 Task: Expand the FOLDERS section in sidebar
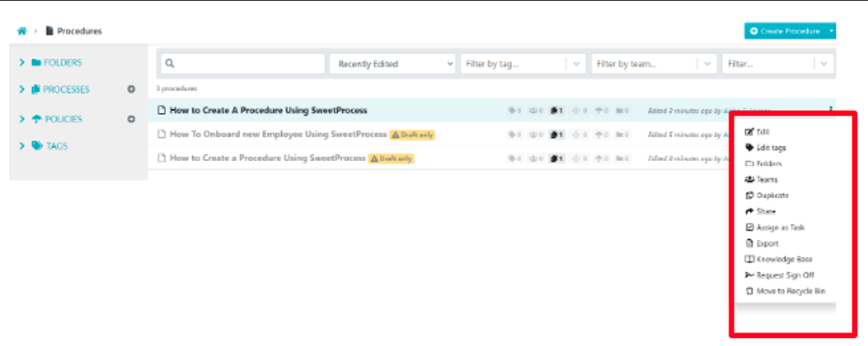[22, 63]
